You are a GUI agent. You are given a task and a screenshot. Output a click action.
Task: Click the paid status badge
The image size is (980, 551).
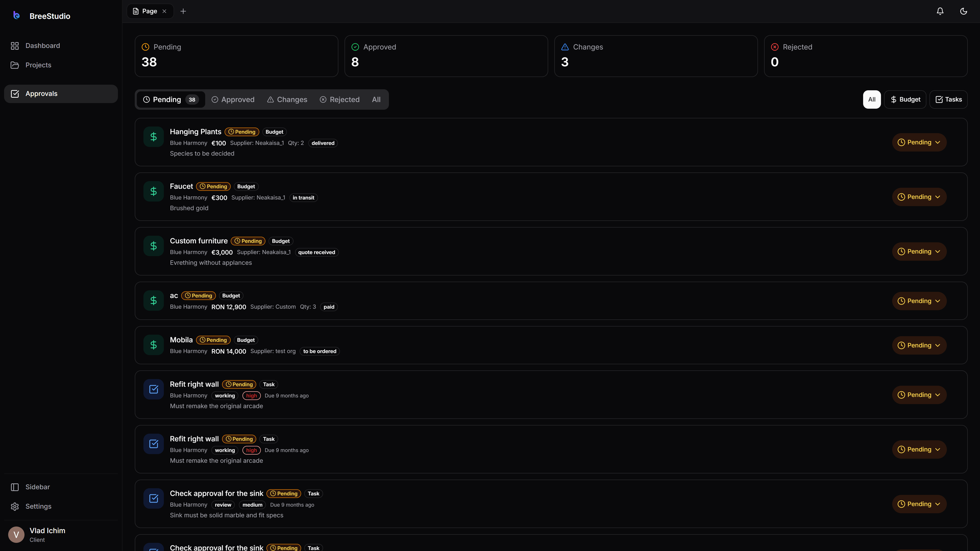pyautogui.click(x=329, y=307)
